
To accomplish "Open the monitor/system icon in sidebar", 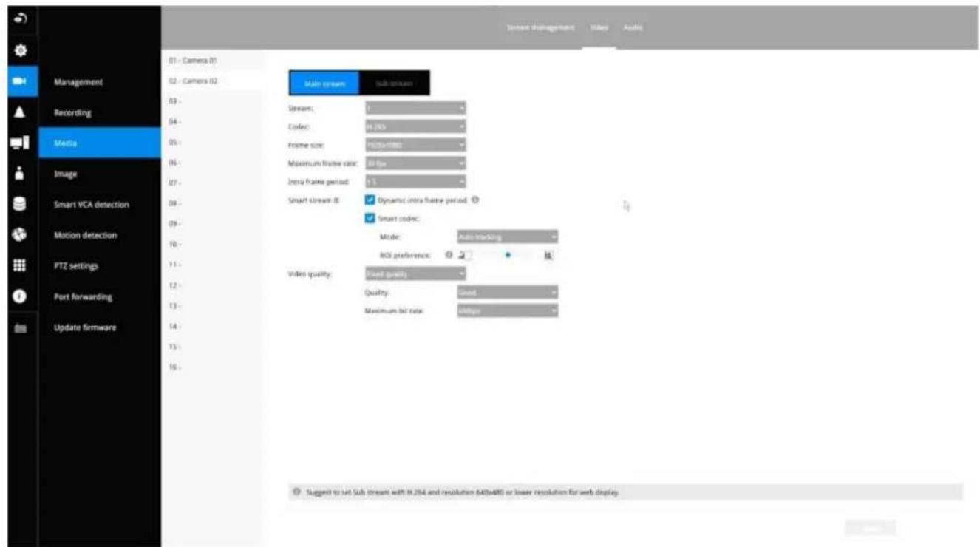I will point(21,143).
